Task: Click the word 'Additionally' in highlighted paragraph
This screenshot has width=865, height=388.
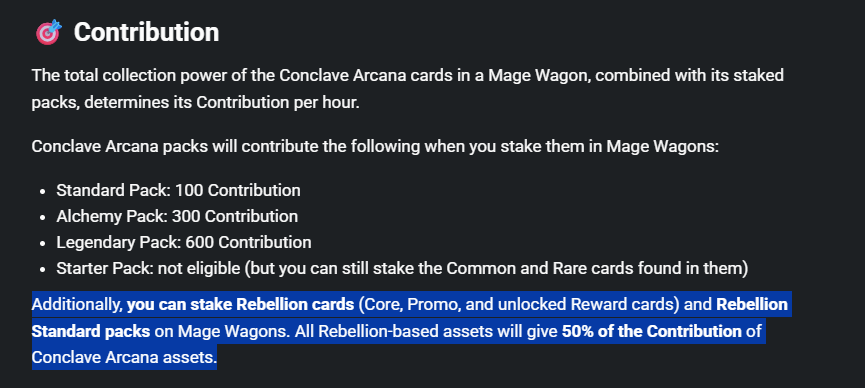Action: 77,305
